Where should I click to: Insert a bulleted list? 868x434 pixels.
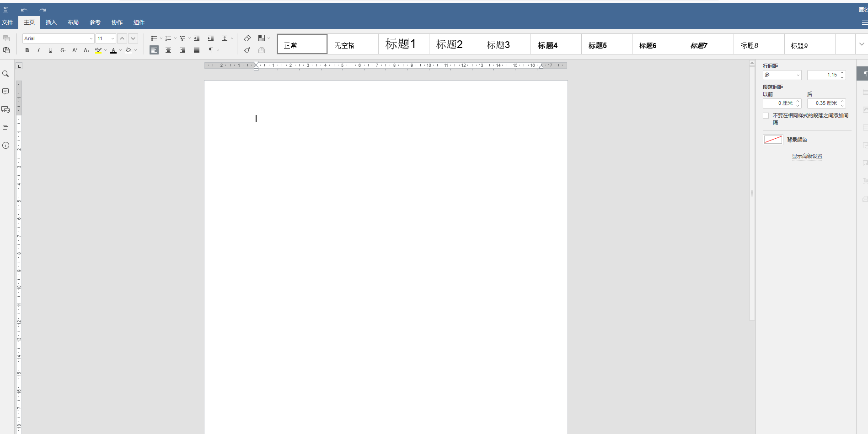coord(154,38)
